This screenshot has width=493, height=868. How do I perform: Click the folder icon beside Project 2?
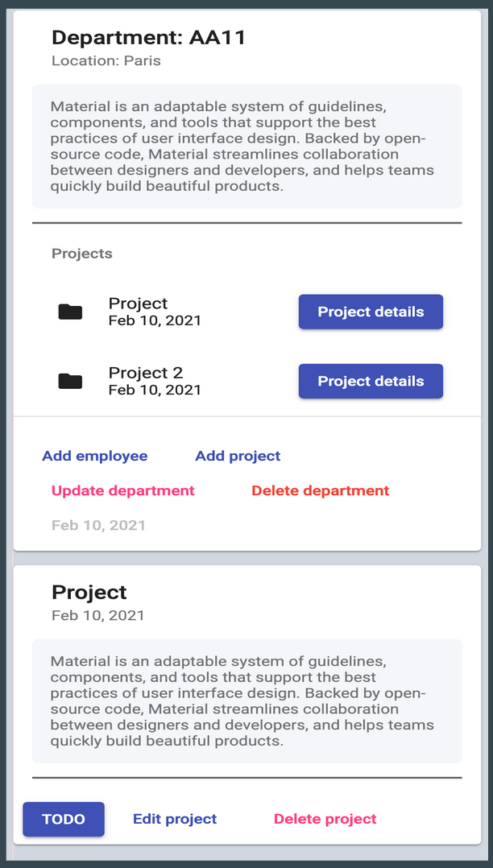71,381
